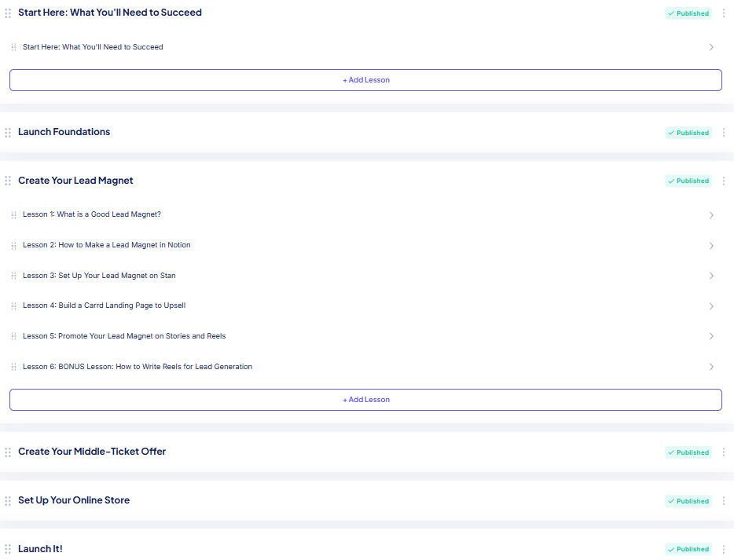This screenshot has width=734, height=560.
Task: Click Published badge on Create Your Middle-Ticket Offer
Action: pyautogui.click(x=688, y=452)
